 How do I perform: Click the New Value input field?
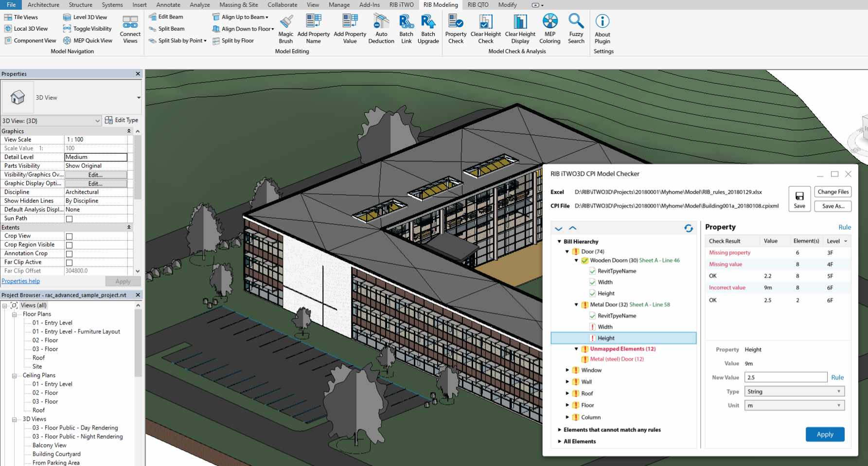pyautogui.click(x=785, y=377)
